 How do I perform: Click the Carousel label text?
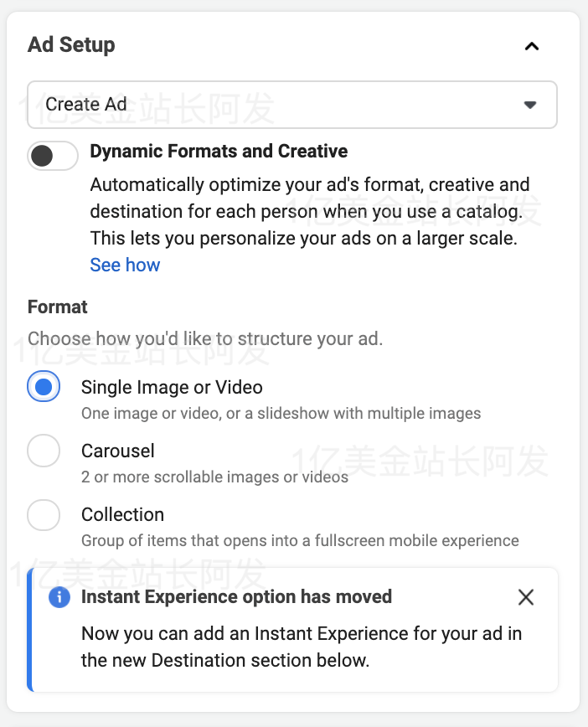tap(118, 451)
